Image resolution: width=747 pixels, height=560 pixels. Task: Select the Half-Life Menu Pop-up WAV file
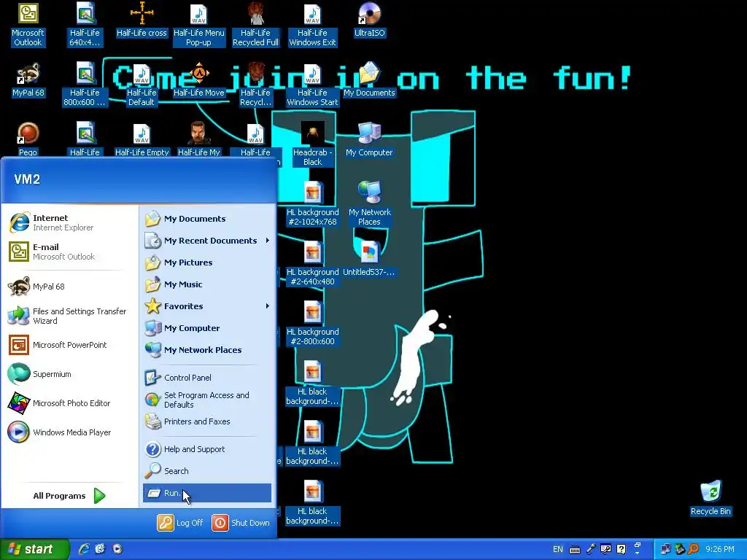point(198,25)
